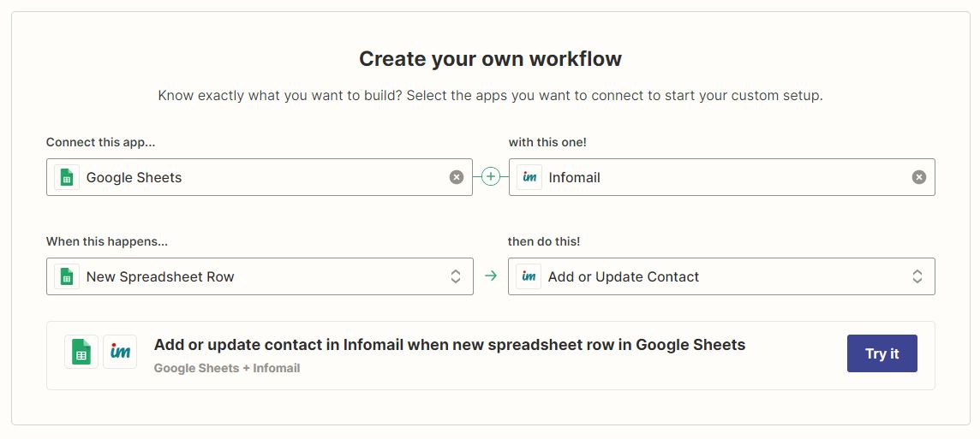The width and height of the screenshot is (980, 439).
Task: Click the Google Sheets + Infomail subtitle
Action: [x=227, y=369]
